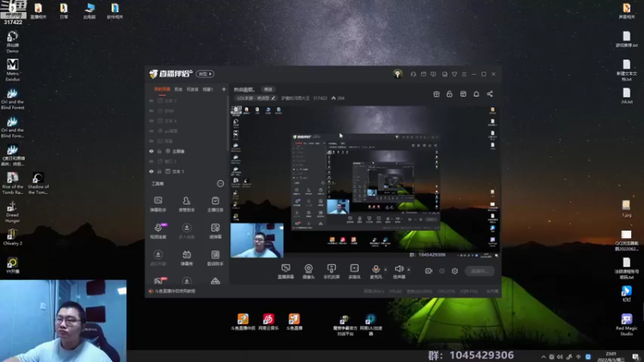Click the start streaming button
This screenshot has width=644, height=362.
479,271
